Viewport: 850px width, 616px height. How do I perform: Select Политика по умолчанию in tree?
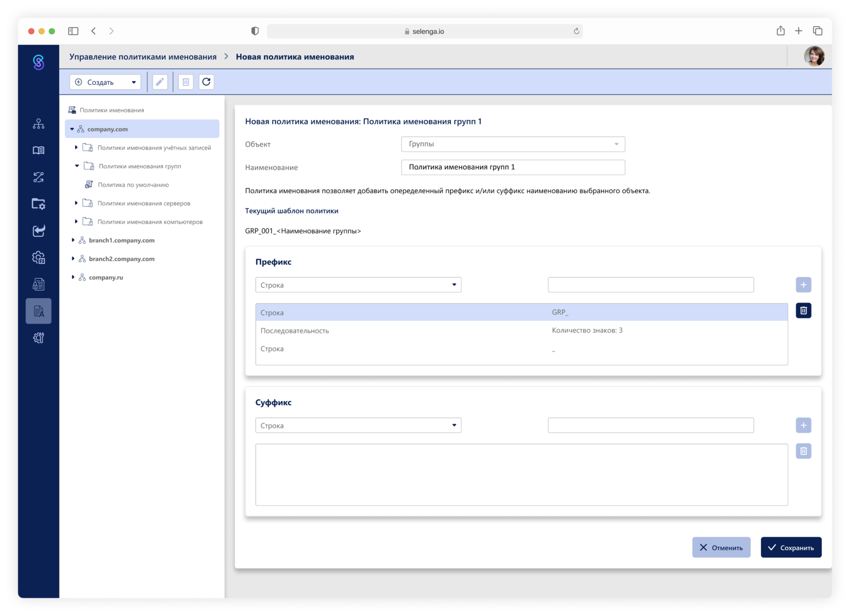click(133, 185)
